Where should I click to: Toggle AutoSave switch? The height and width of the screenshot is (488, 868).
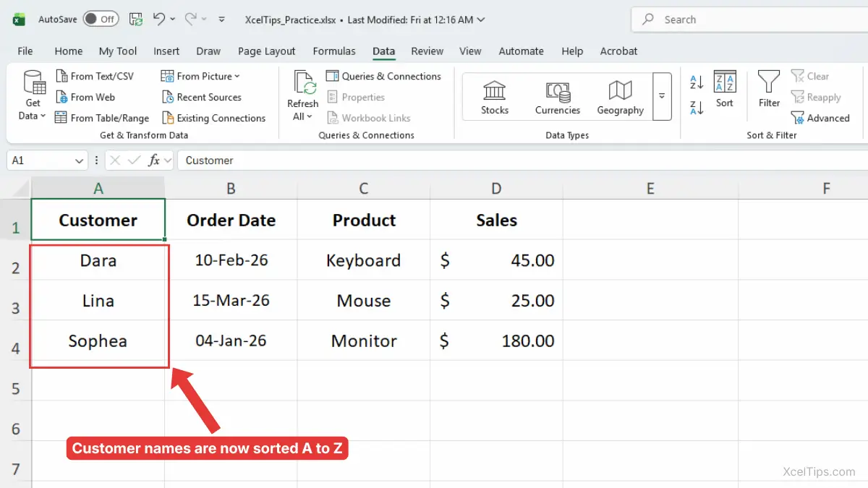tap(101, 20)
